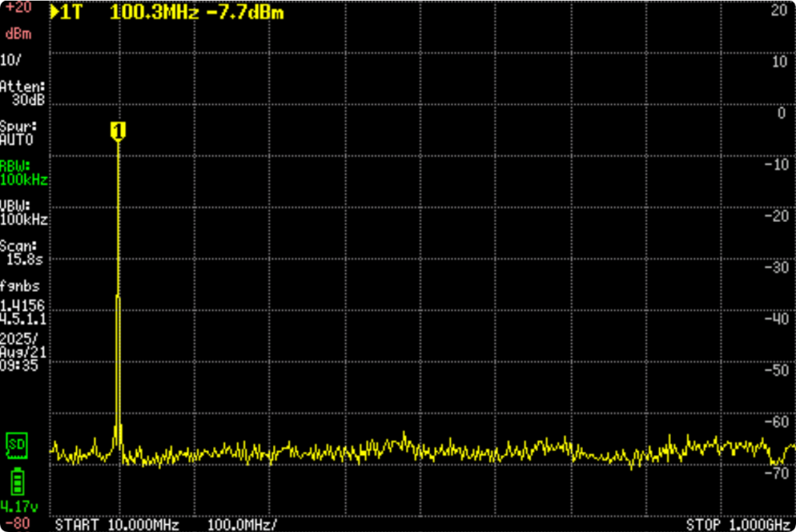Click the SD card icon
796x532 pixels.
click(16, 444)
